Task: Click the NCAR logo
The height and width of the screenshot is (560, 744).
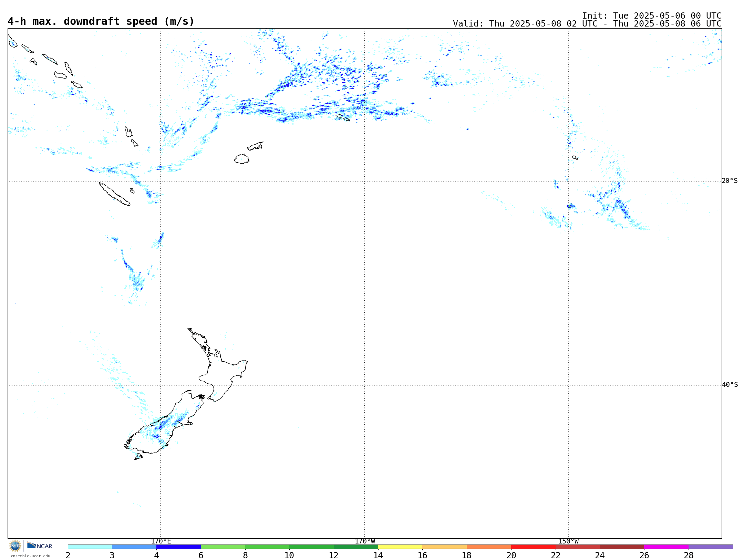Action: pos(40,546)
